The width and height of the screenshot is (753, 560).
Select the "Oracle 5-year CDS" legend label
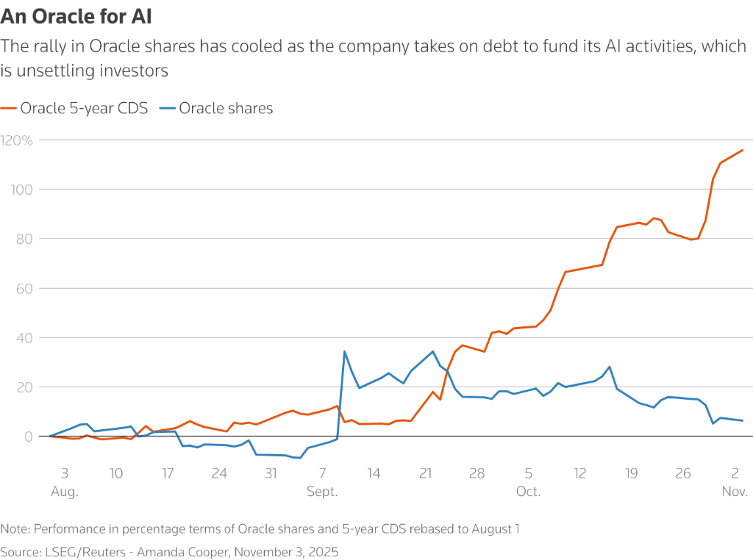[84, 109]
